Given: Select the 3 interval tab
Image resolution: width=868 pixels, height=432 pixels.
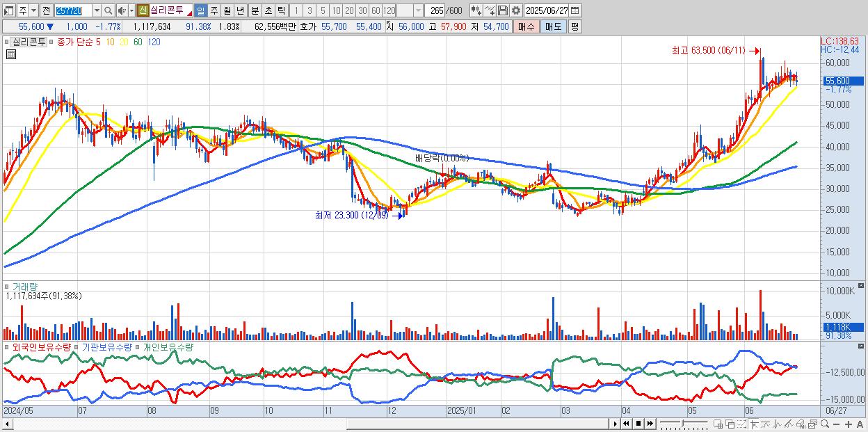Looking at the screenshot, I should click(x=310, y=10).
